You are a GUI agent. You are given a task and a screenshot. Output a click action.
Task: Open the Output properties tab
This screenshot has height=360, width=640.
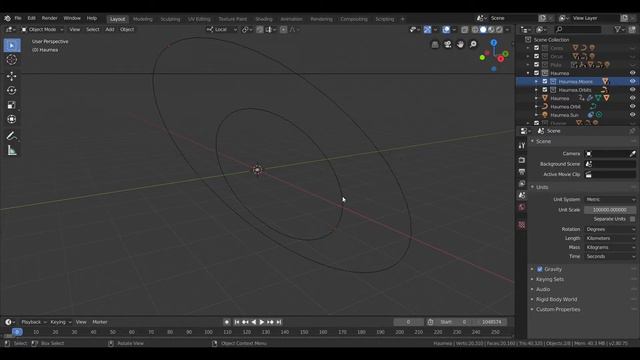[522, 172]
